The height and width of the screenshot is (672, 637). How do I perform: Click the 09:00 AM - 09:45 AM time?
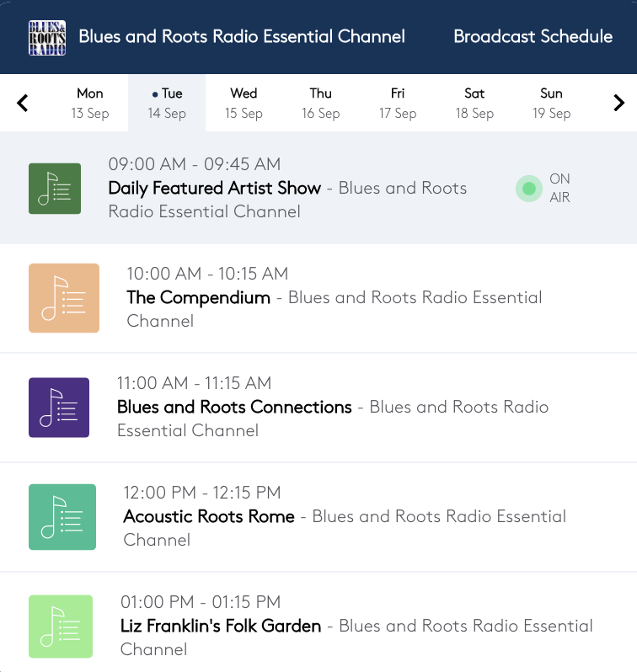pyautogui.click(x=195, y=164)
